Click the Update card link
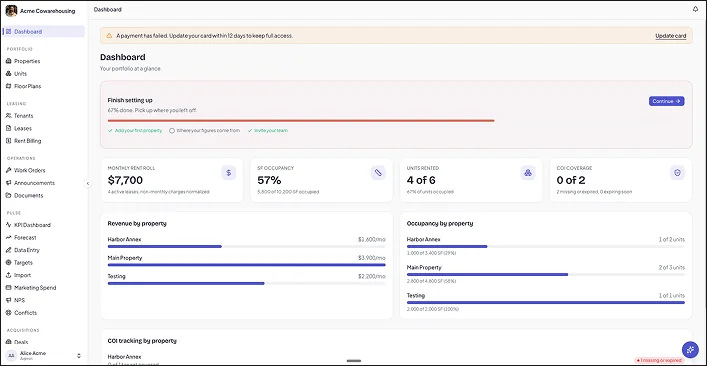 click(x=670, y=36)
